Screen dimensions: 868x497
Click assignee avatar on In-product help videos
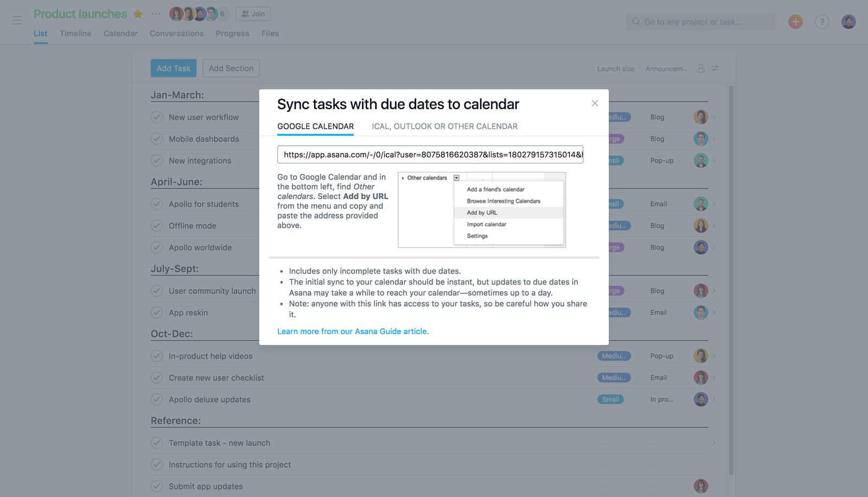click(701, 356)
